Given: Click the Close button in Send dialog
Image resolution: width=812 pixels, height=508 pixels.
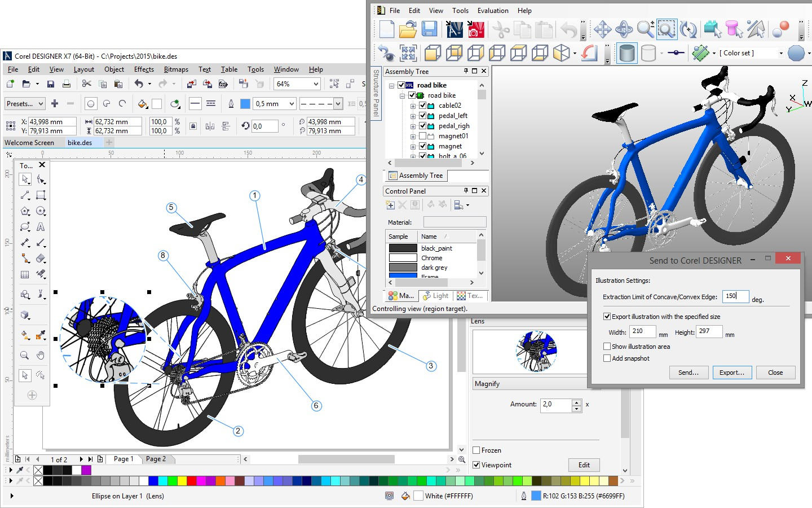Looking at the screenshot, I should (x=775, y=373).
